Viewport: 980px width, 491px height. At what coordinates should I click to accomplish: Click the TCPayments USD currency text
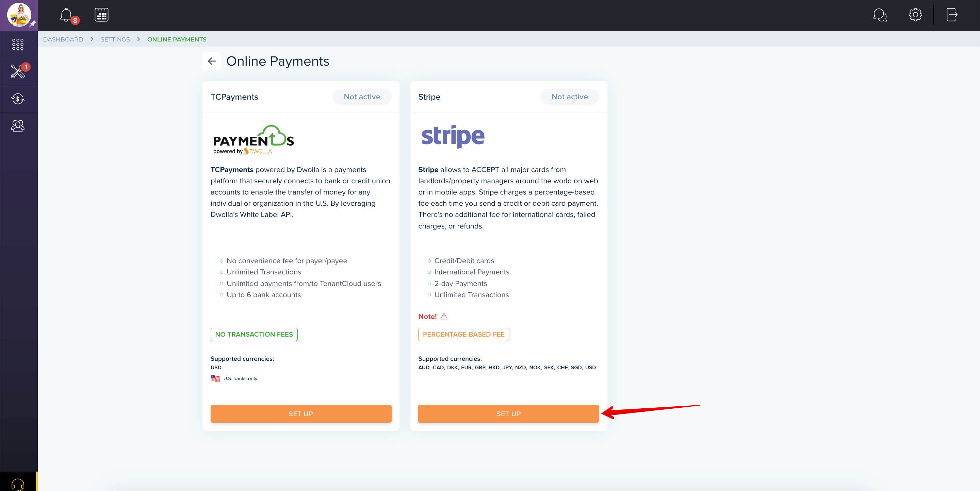point(216,368)
